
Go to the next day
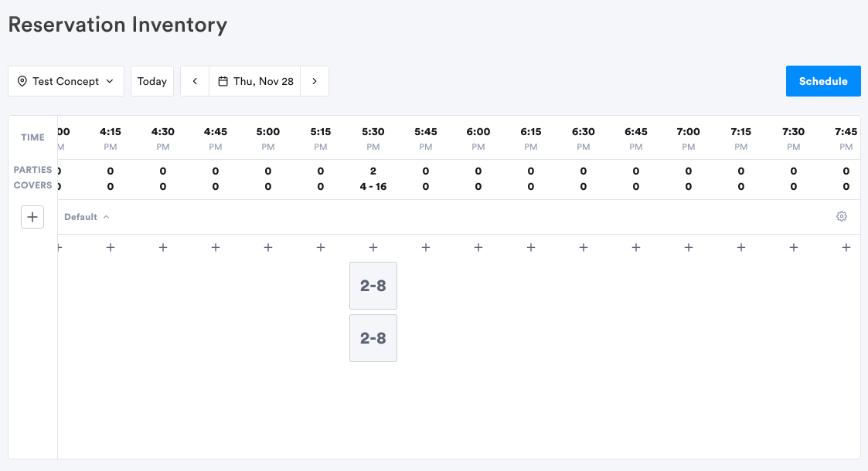315,81
